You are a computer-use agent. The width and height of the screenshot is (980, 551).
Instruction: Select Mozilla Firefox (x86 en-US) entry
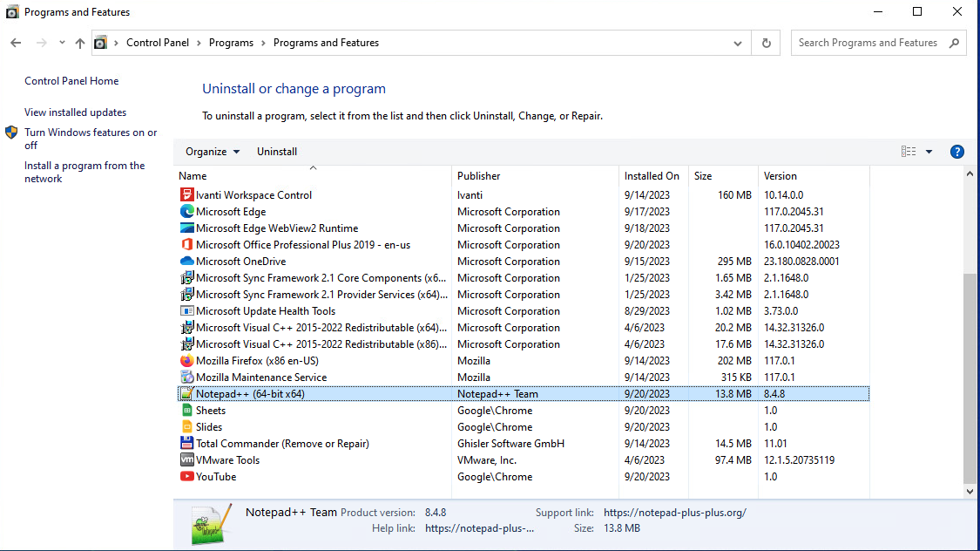(257, 361)
